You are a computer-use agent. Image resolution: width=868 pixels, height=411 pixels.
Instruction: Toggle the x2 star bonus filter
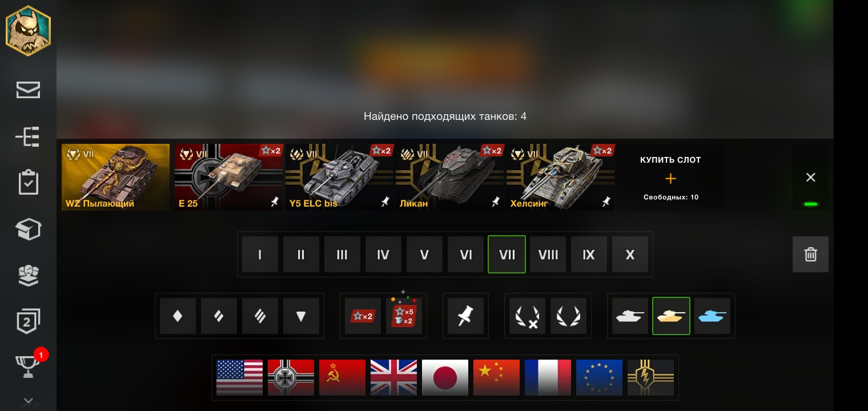coord(363,316)
